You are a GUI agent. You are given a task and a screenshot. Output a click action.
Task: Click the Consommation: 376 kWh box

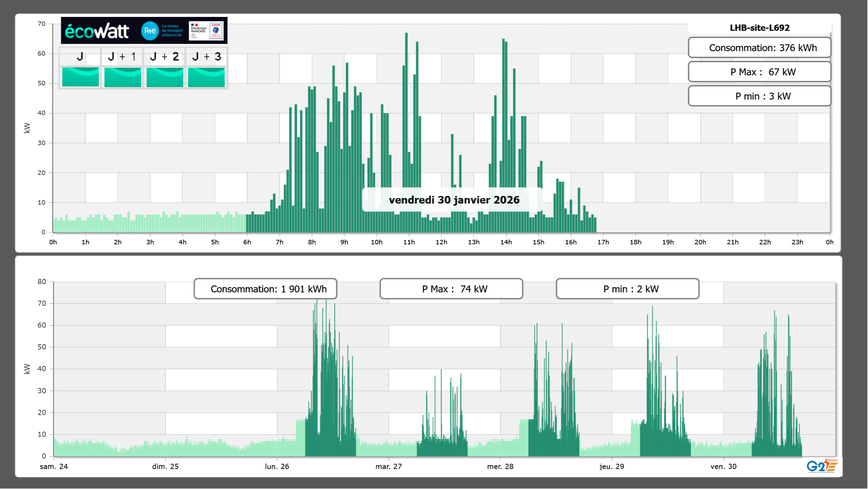point(759,48)
